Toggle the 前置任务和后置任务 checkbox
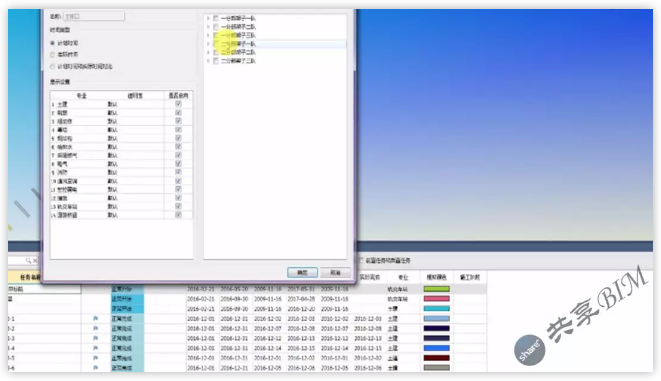 (360, 260)
